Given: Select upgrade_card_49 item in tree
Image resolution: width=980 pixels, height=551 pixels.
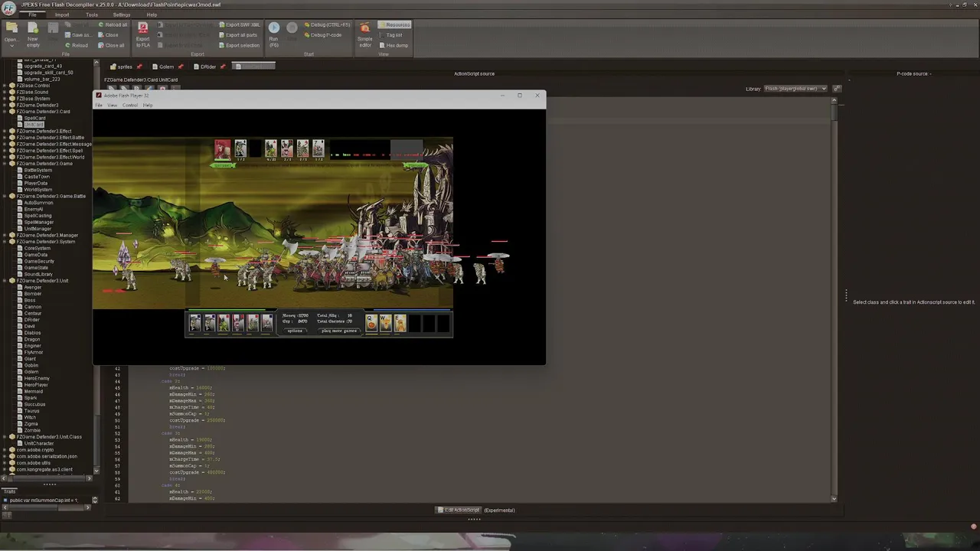Looking at the screenshot, I should tap(43, 66).
